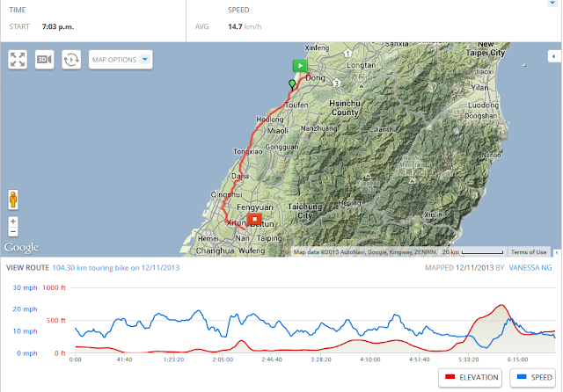Click the Taichung City label on map
This screenshot has width=563, height=392.
pos(304,211)
